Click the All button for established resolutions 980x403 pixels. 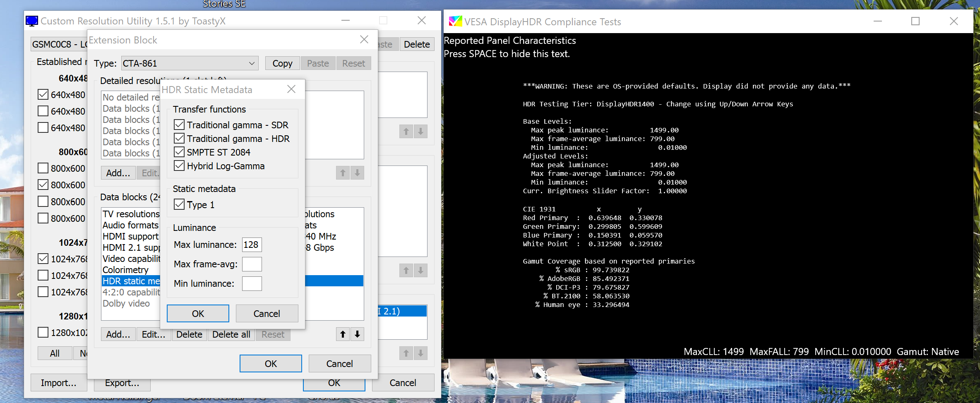point(55,353)
